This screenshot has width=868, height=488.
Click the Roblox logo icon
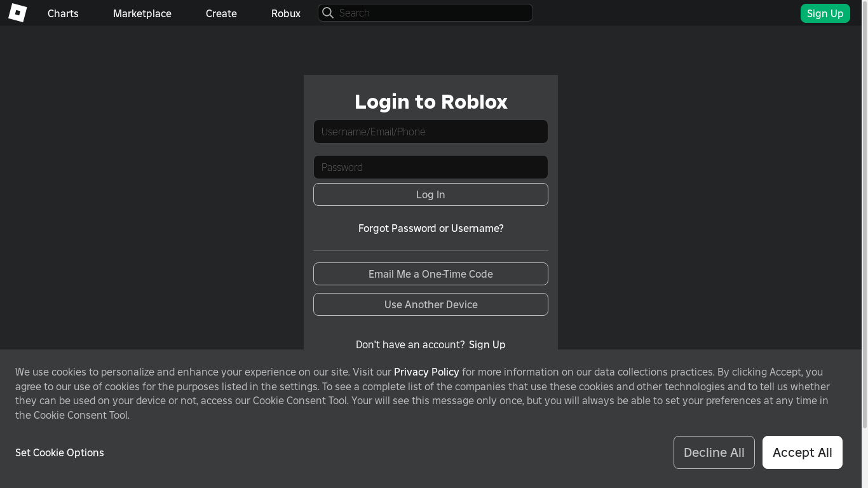18,13
